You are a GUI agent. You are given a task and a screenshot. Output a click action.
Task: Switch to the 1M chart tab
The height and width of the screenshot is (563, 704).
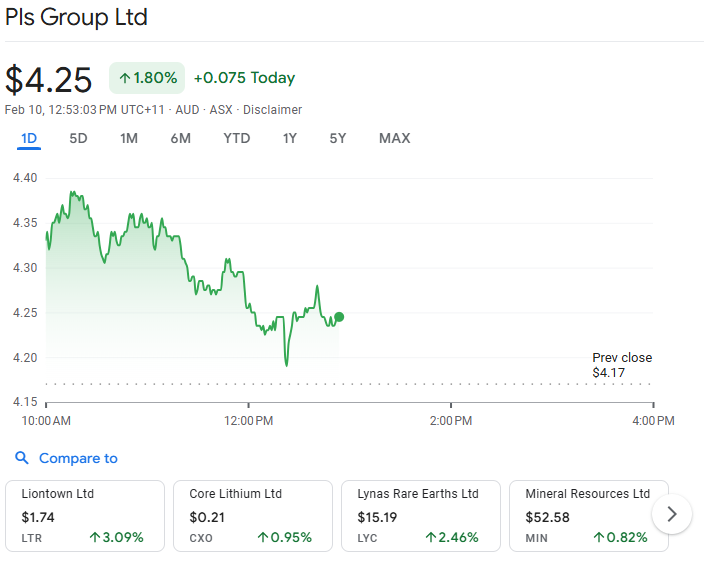129,138
